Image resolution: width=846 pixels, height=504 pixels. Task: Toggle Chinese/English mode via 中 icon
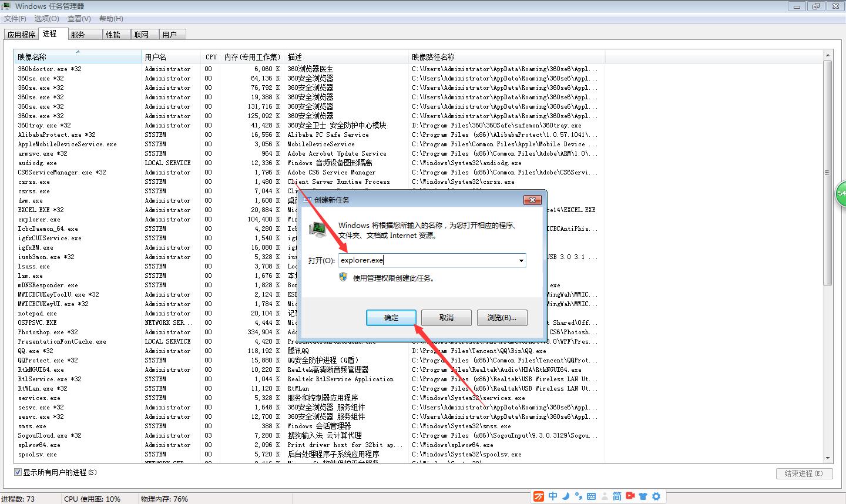pyautogui.click(x=553, y=496)
